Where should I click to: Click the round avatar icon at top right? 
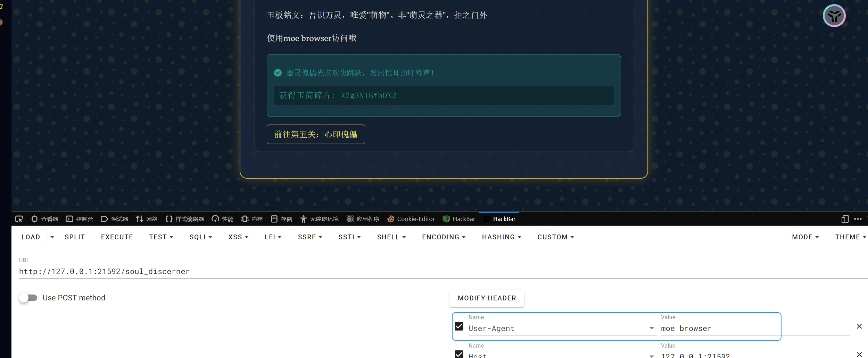(834, 16)
